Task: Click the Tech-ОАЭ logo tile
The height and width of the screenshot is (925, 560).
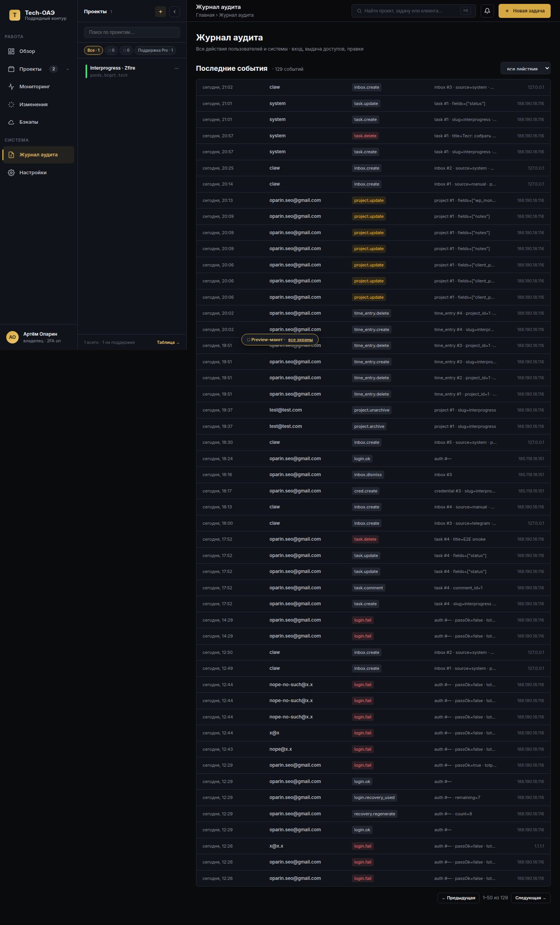Action: coord(15,15)
